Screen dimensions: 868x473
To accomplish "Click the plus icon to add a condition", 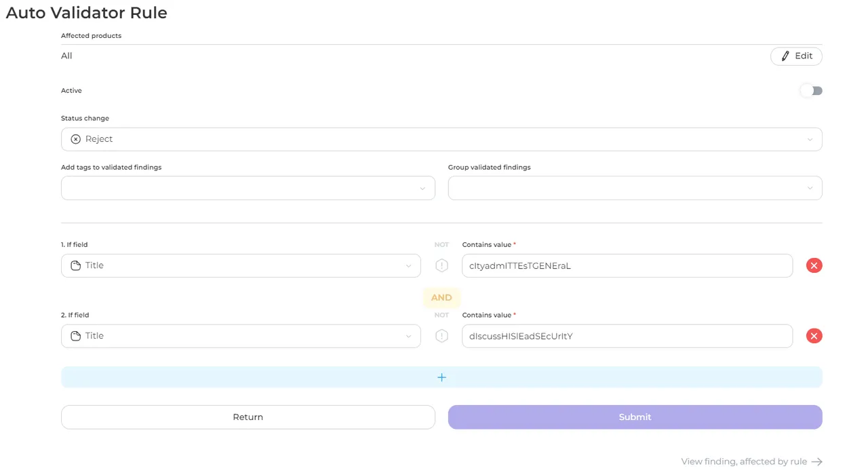I will pyautogui.click(x=441, y=377).
